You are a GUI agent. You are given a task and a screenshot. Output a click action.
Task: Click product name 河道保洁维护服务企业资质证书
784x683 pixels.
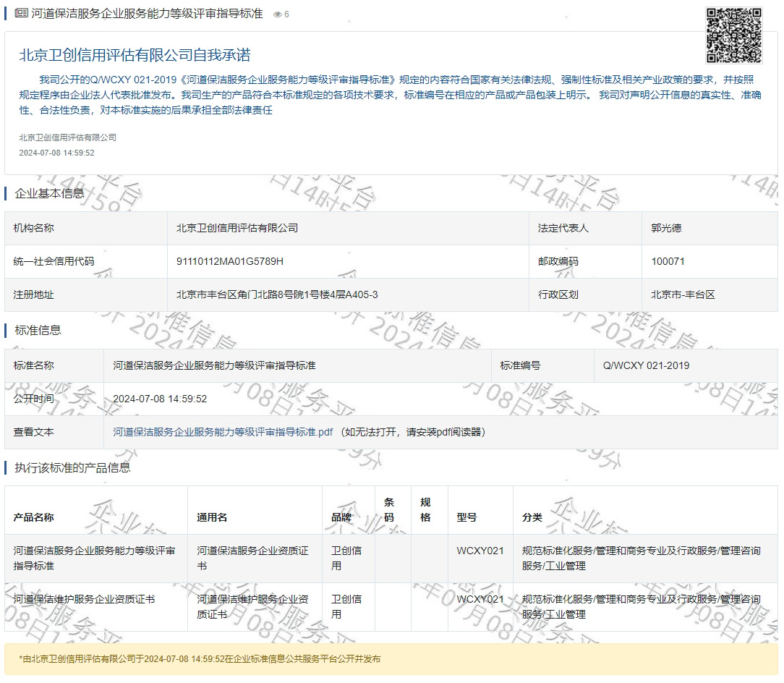(x=84, y=600)
